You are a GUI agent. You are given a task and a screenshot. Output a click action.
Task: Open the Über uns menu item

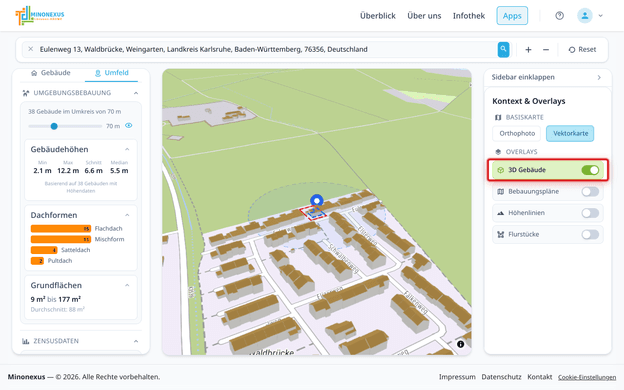tap(424, 16)
